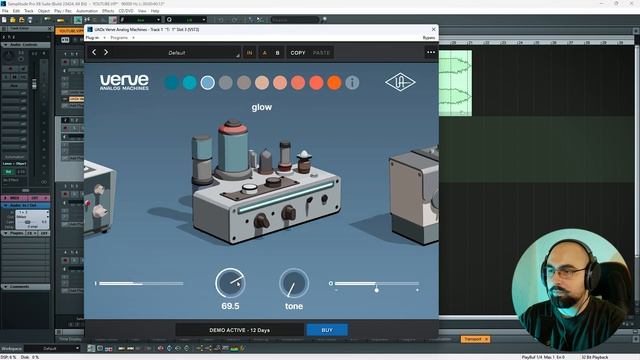Open the Workspace Default dropdown
Viewport: 640px width, 360px height.
click(52, 348)
